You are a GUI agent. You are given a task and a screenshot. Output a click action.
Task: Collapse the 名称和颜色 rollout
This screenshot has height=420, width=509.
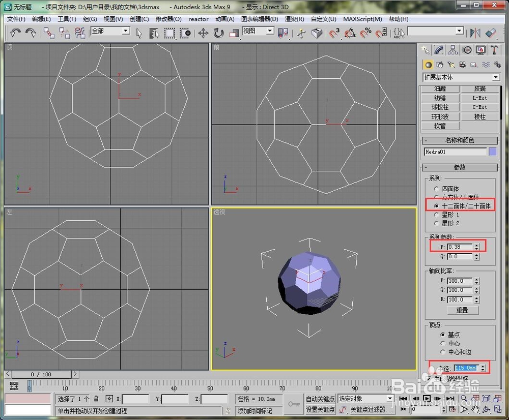coord(459,140)
